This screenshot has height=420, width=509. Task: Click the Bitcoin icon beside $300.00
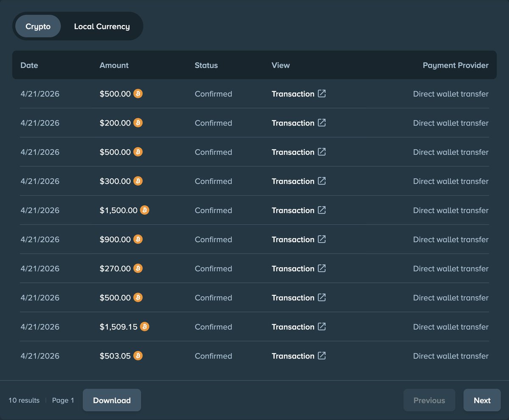138,181
